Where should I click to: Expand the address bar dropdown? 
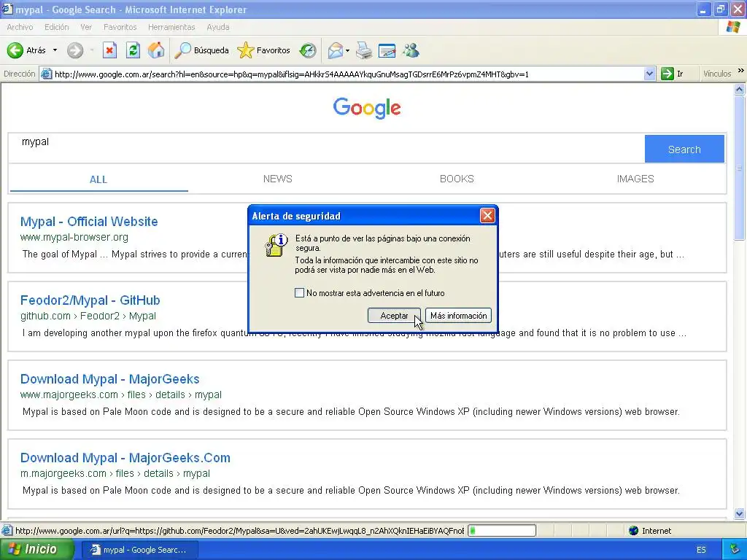(x=649, y=74)
